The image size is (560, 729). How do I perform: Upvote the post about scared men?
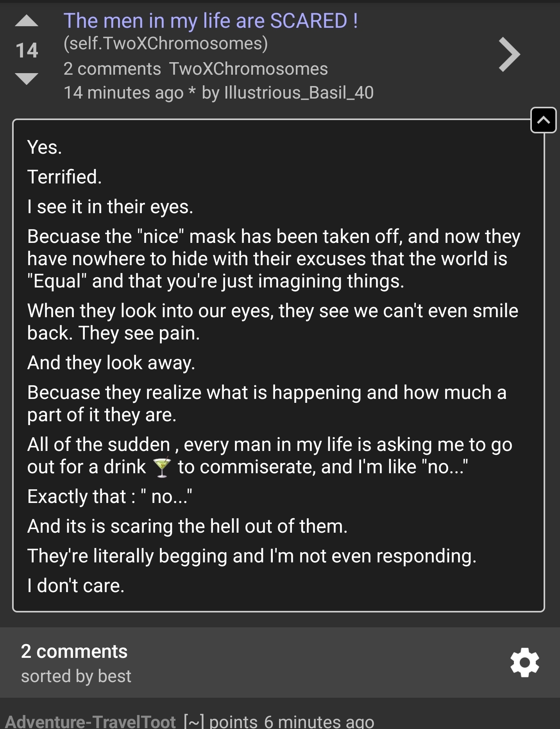[x=27, y=21]
